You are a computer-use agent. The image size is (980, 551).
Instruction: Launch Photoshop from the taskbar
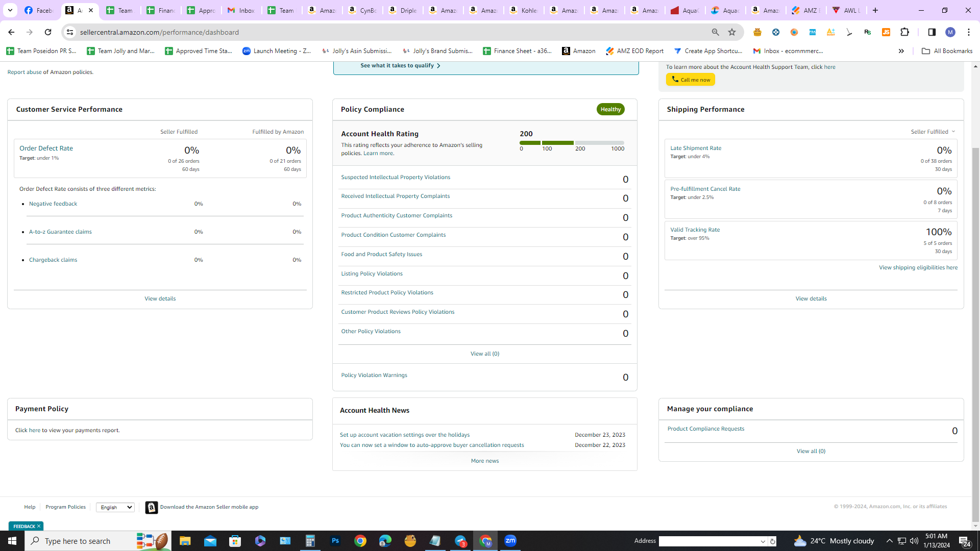(335, 541)
